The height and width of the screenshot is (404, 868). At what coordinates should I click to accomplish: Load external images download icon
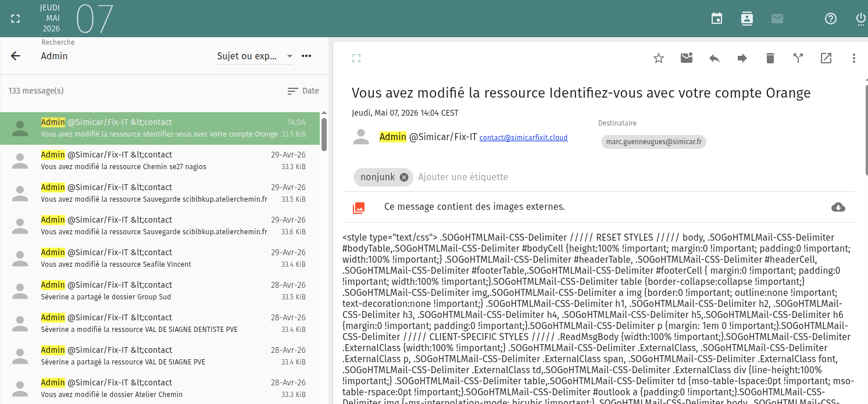click(x=838, y=207)
